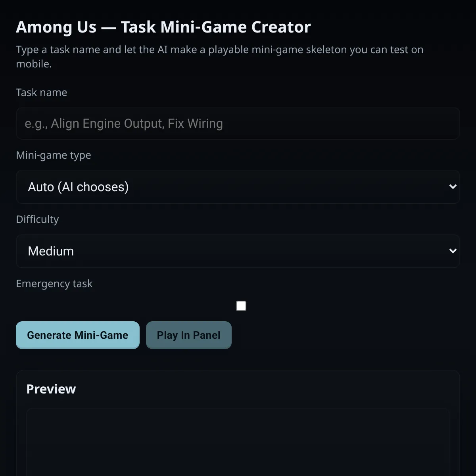The image size is (476, 476).
Task: Click the Task name input field
Action: pyautogui.click(x=238, y=123)
